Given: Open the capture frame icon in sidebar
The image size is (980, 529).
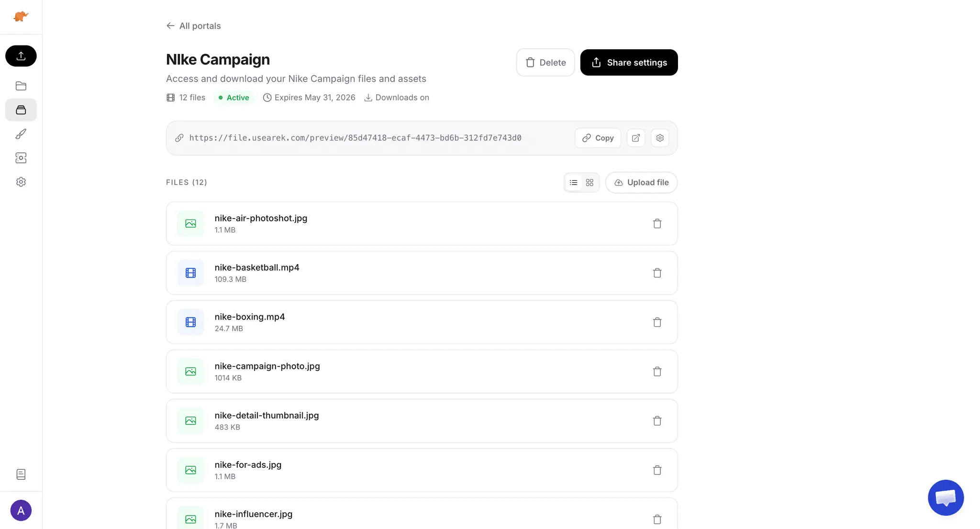Looking at the screenshot, I should coord(21,158).
